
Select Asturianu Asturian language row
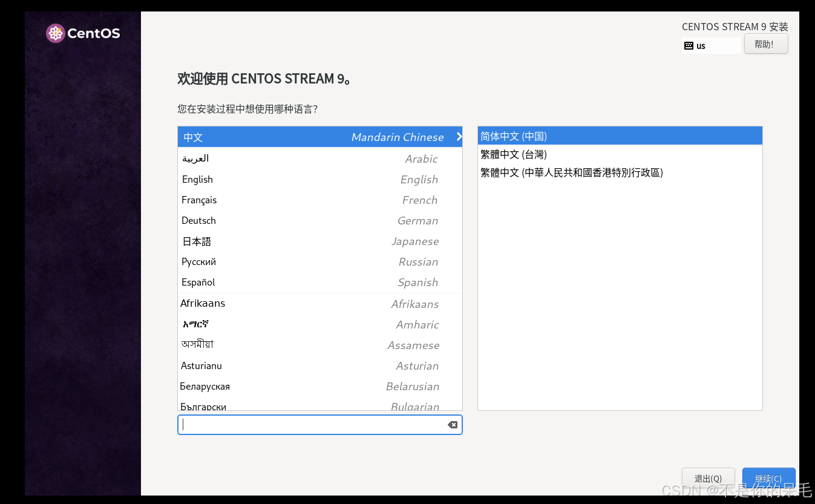click(x=320, y=365)
